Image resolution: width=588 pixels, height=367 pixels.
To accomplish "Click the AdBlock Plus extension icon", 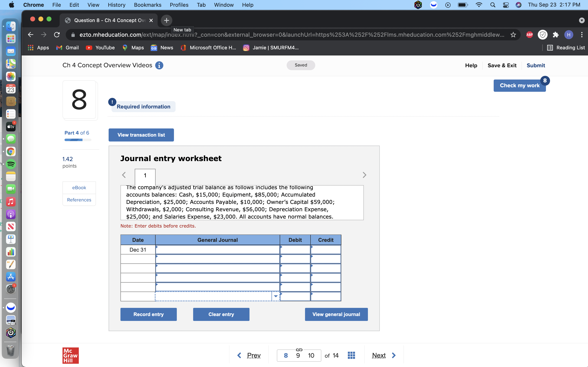I will (x=529, y=34).
